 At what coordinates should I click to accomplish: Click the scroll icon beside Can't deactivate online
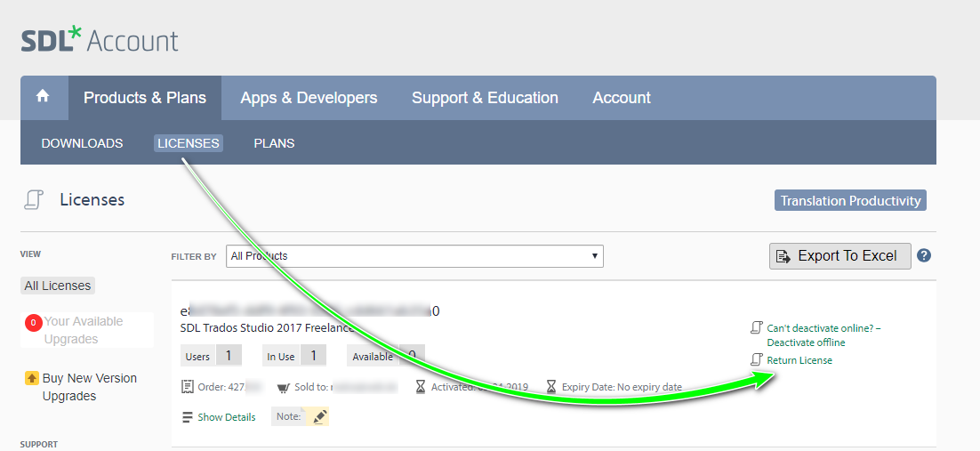point(756,327)
